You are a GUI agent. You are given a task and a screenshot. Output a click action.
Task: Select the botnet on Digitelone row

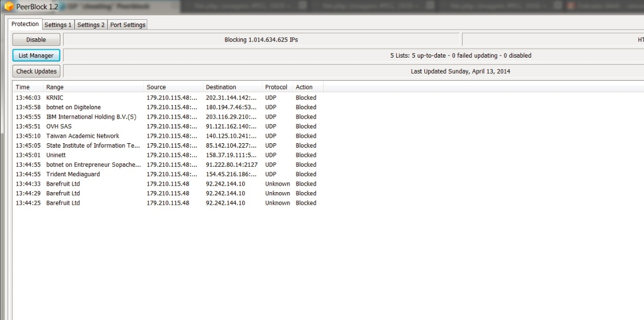(168, 108)
